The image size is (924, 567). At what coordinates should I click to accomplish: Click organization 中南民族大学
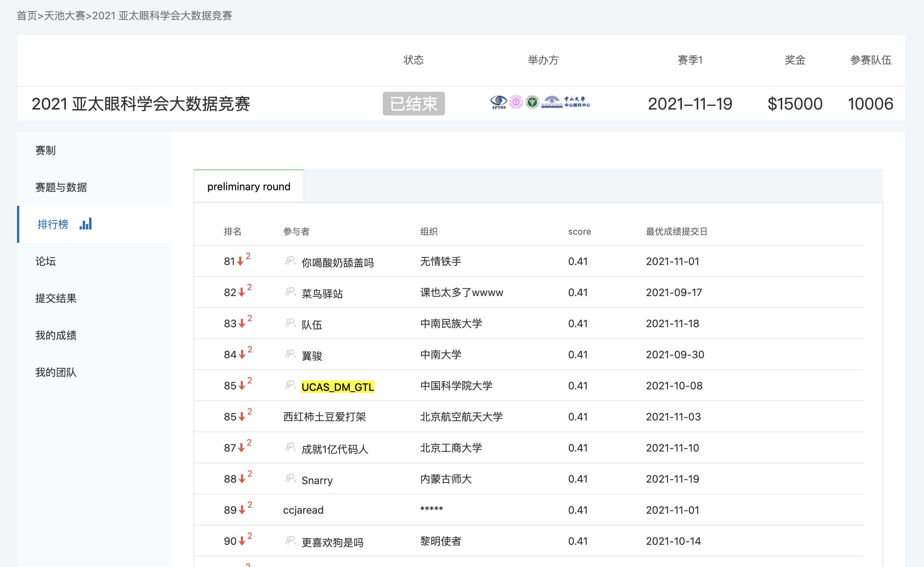point(451,323)
